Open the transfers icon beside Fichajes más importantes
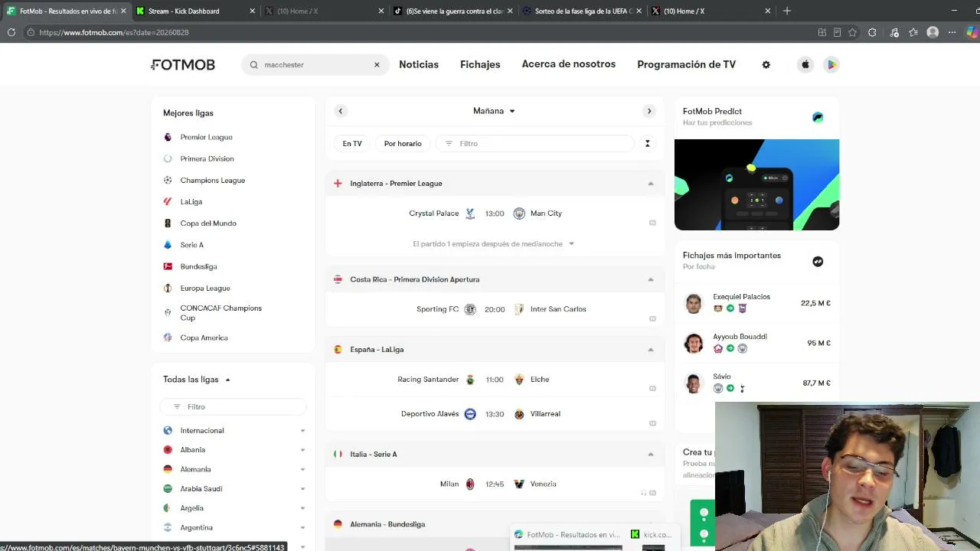 [818, 262]
